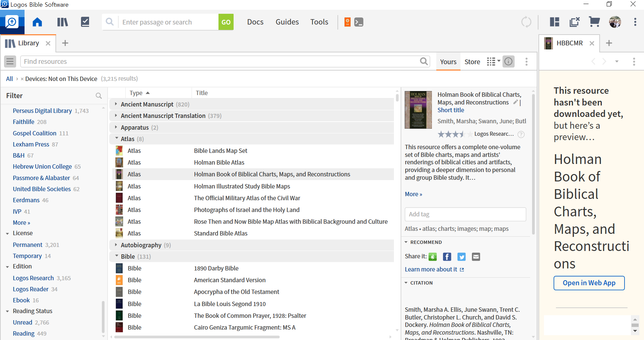Viewport: 644px width, 340px height.
Task: Close the Library tab
Action: pos(48,43)
